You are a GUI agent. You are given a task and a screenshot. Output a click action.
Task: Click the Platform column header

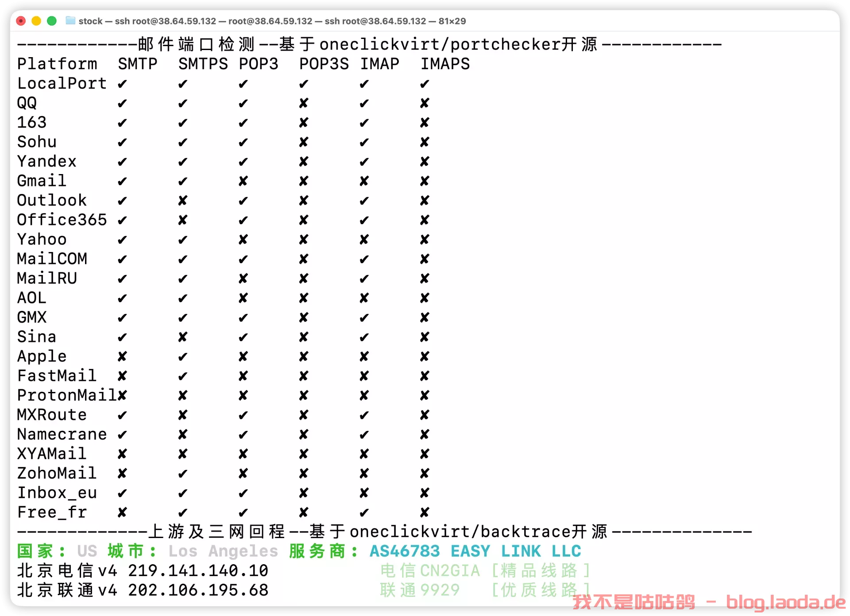(x=57, y=64)
